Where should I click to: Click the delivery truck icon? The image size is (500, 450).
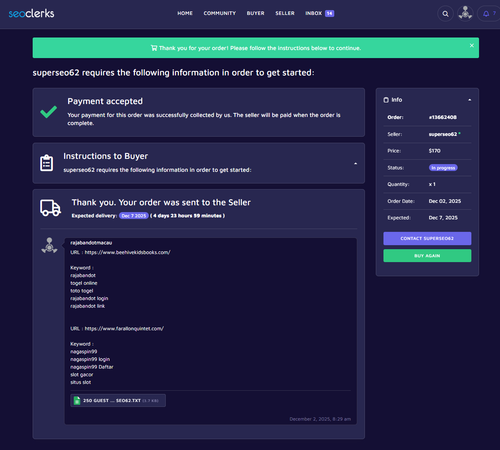50,208
